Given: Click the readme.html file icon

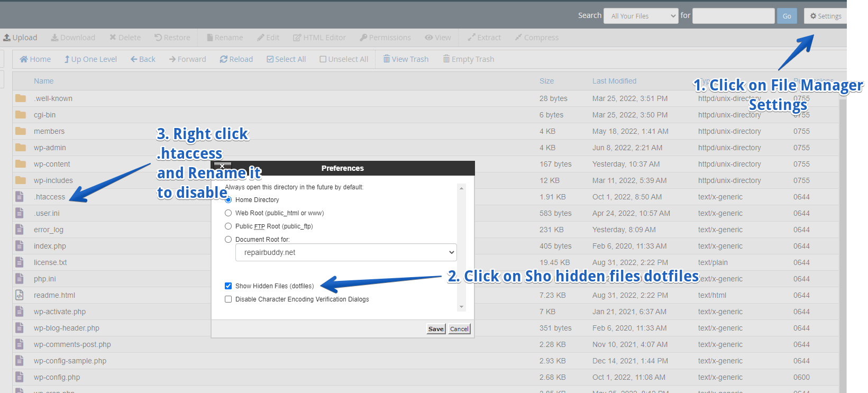Looking at the screenshot, I should (20, 295).
